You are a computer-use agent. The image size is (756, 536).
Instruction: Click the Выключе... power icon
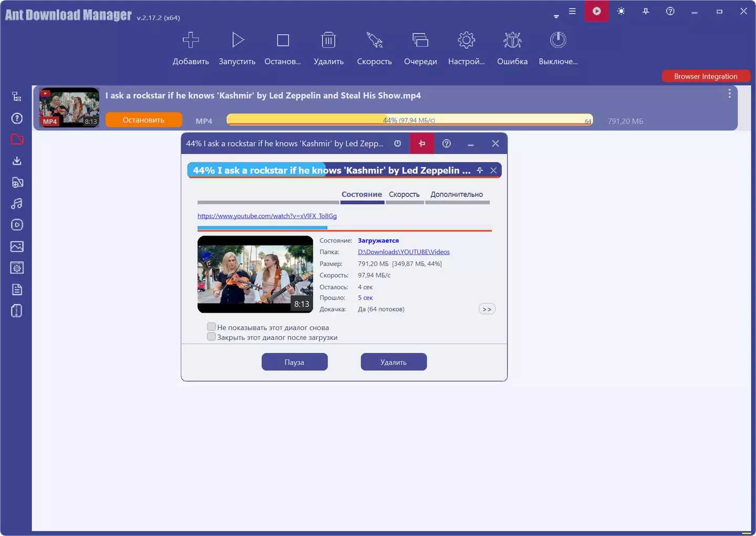point(558,40)
